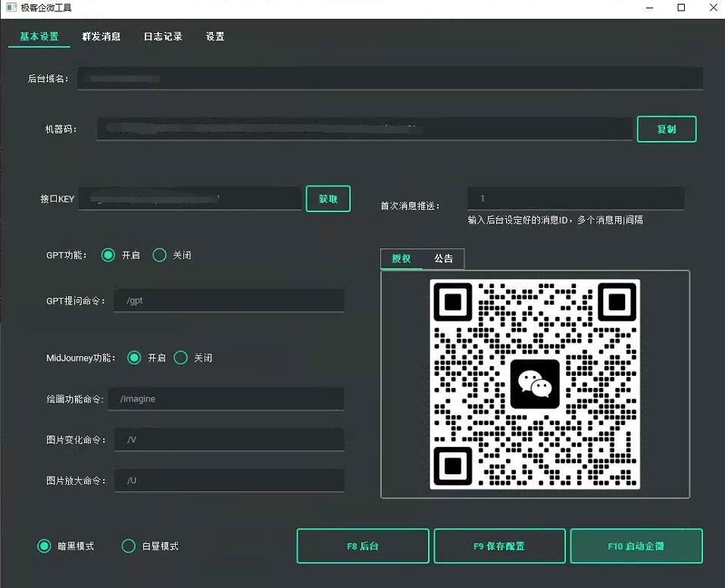Switch to 白昼模式 theme
Screen dimensions: 725x588
pos(127,546)
